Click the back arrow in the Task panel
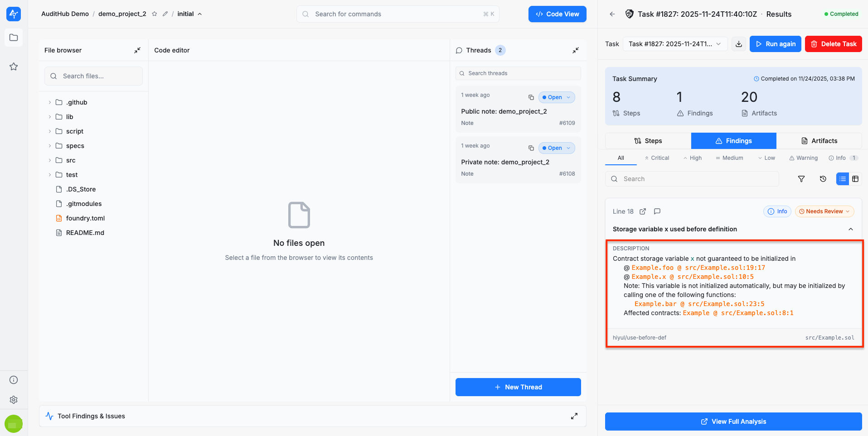Screen dimensions: 868x436 (612, 14)
